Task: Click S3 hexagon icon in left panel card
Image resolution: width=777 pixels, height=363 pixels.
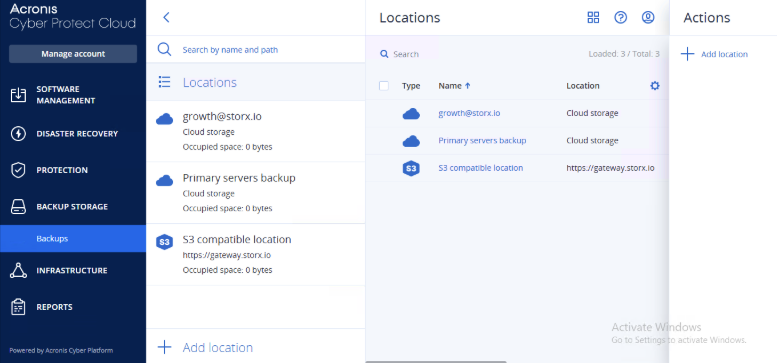Action: [x=165, y=242]
